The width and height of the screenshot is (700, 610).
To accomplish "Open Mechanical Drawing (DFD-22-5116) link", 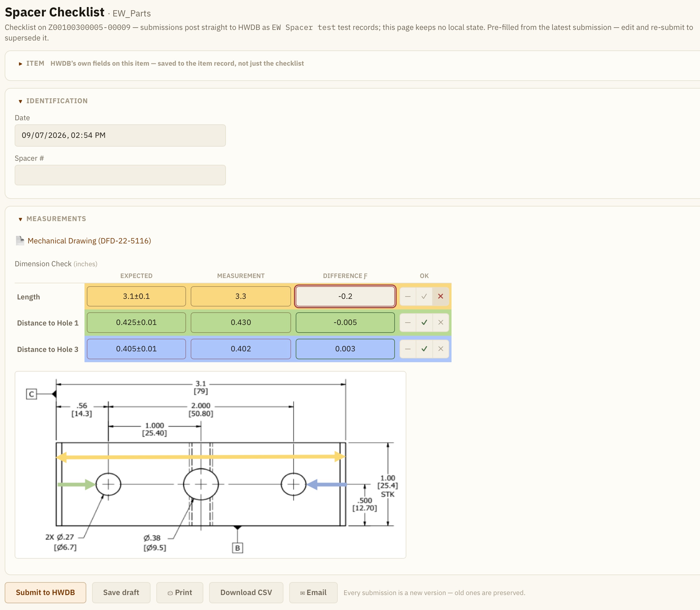I will point(89,241).
